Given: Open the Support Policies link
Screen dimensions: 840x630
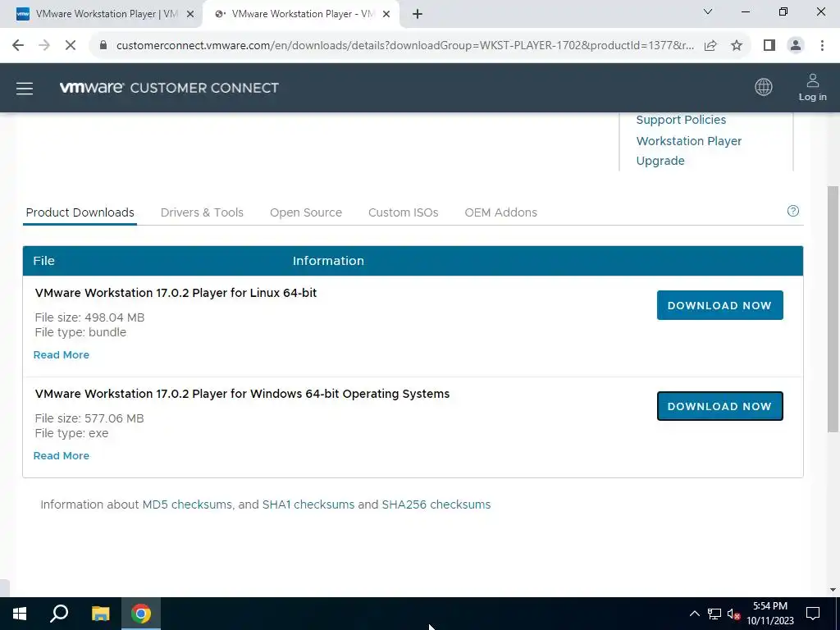Looking at the screenshot, I should click(x=681, y=120).
